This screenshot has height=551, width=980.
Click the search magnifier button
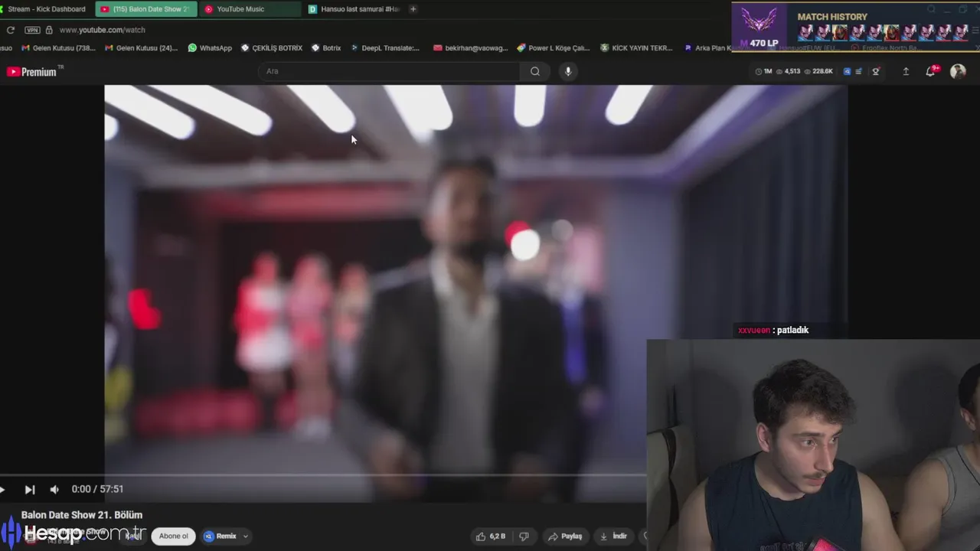pos(535,71)
